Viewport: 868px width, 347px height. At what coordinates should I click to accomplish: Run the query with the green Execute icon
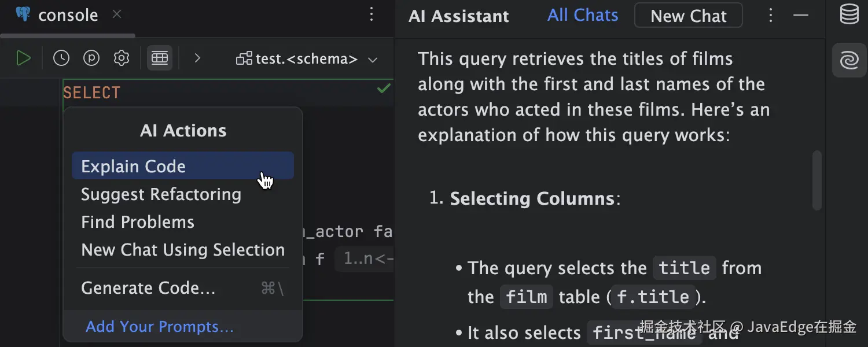pos(23,58)
